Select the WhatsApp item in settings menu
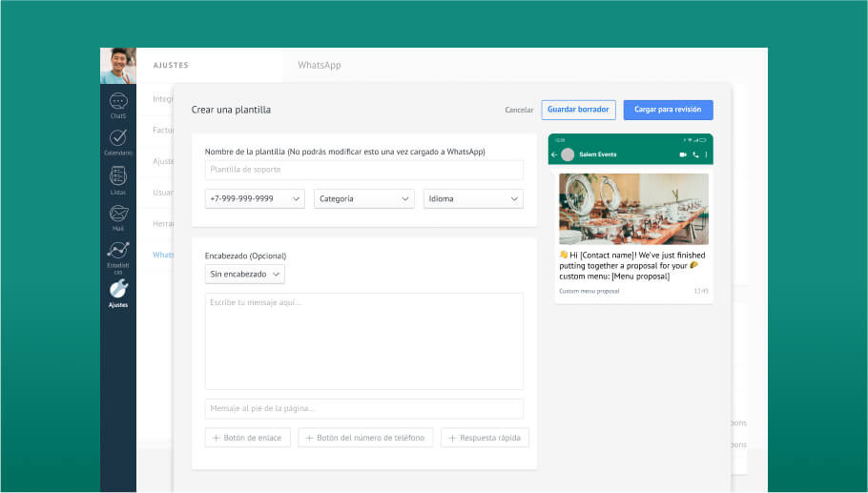Image resolution: width=868 pixels, height=493 pixels. click(x=163, y=255)
